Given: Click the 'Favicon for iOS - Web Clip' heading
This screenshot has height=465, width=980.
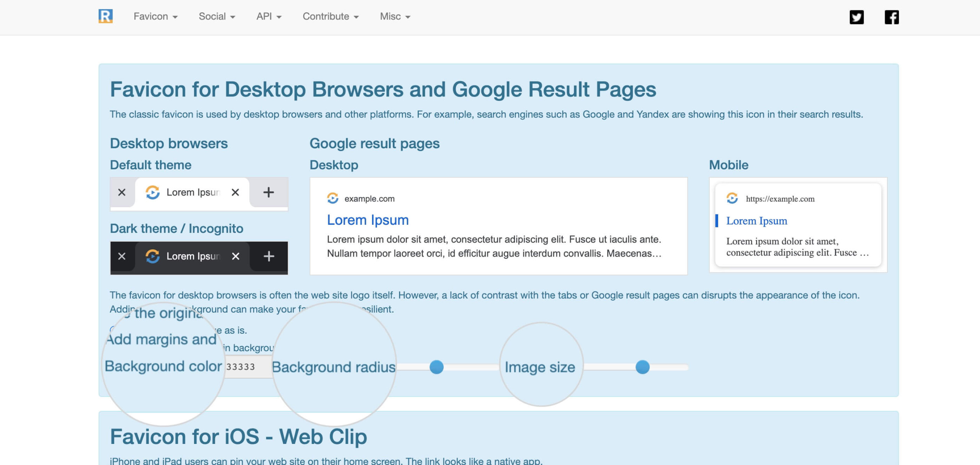Looking at the screenshot, I should (238, 437).
